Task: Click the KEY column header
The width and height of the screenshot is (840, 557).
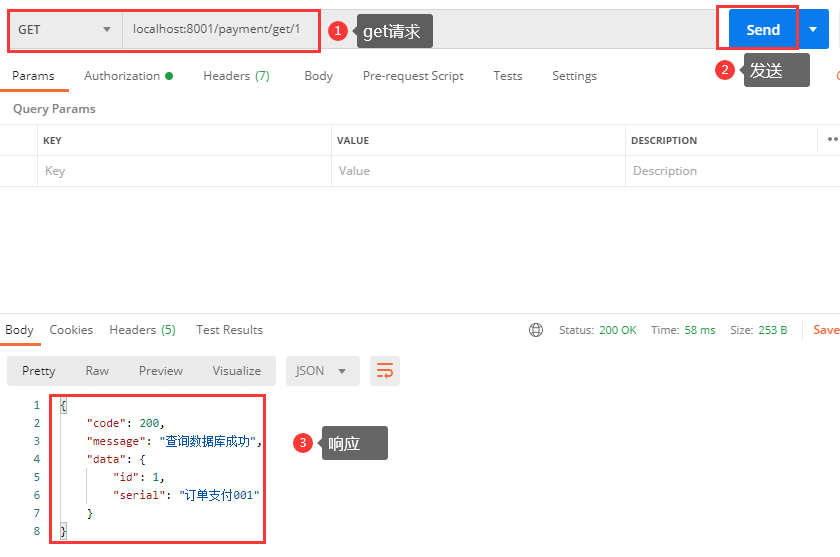Action: click(x=52, y=140)
